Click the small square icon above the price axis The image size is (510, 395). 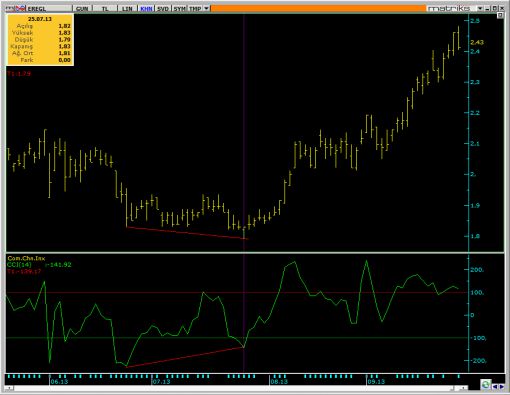point(500,15)
